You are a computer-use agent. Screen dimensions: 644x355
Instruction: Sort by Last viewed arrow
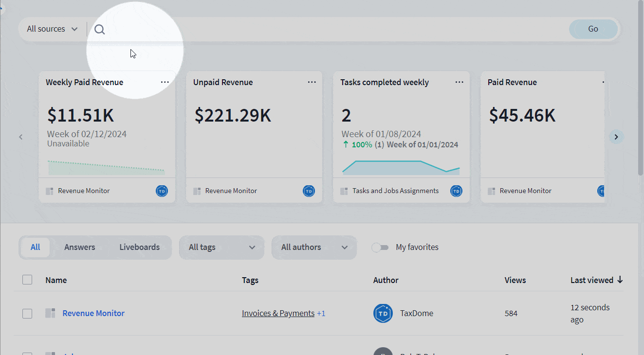pyautogui.click(x=620, y=280)
